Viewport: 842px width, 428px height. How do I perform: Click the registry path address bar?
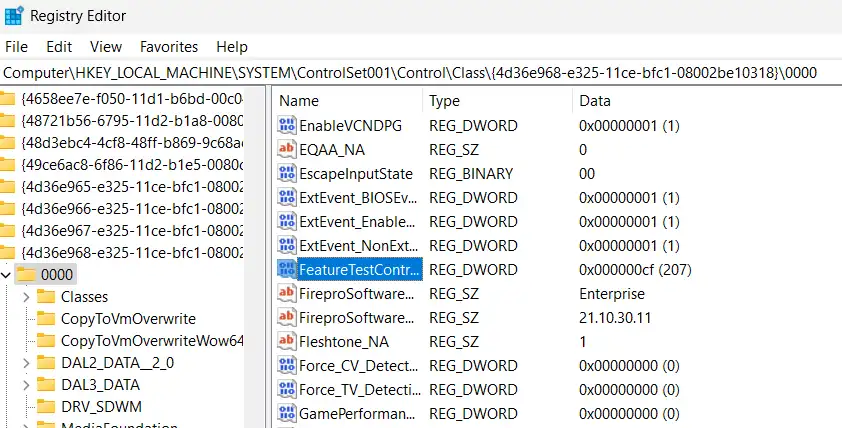421,72
